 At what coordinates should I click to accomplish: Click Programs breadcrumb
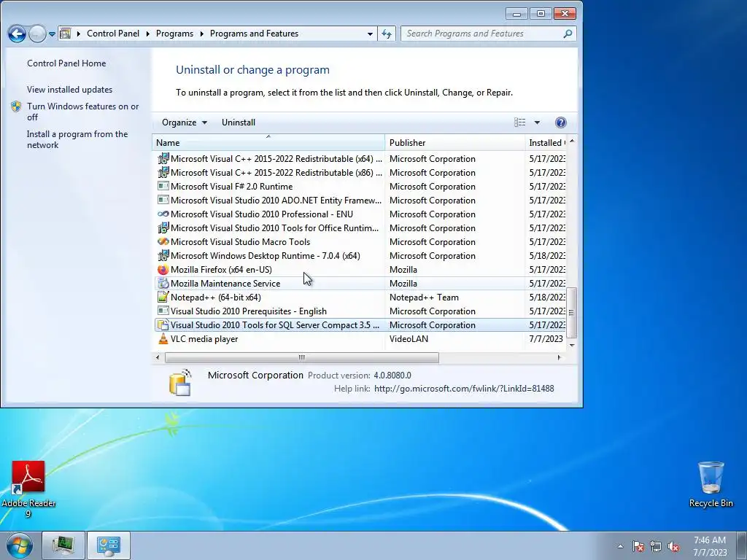(x=174, y=34)
